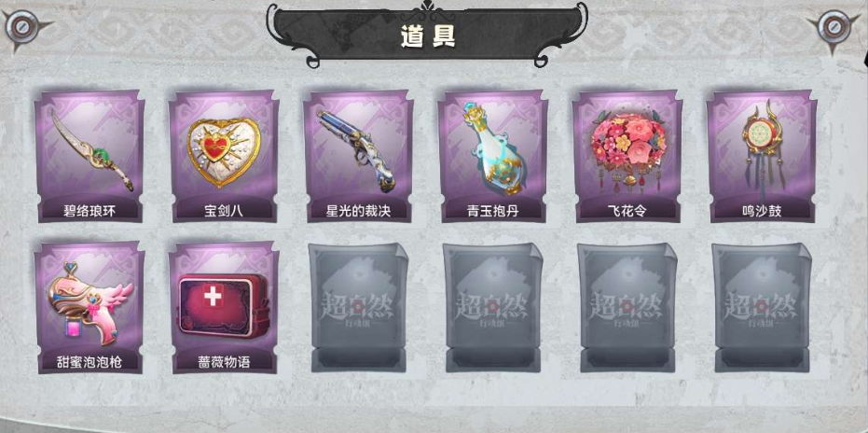Click the top-left compass ornament

pyautogui.click(x=23, y=27)
